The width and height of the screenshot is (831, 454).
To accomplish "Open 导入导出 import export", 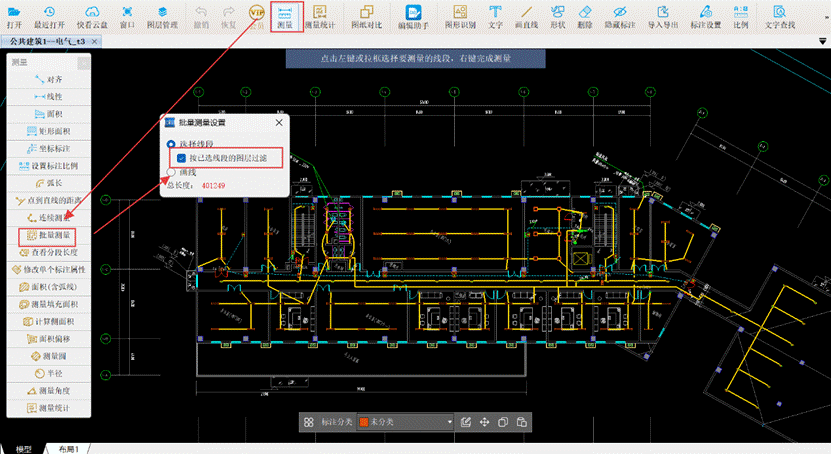I will click(663, 17).
